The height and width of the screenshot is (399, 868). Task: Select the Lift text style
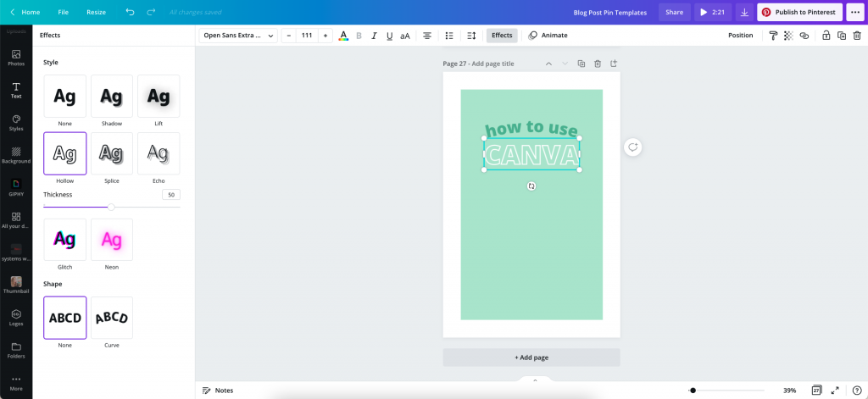(x=159, y=97)
